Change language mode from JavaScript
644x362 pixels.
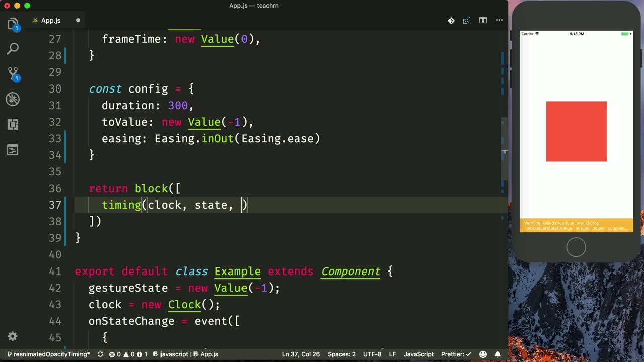[418, 354]
